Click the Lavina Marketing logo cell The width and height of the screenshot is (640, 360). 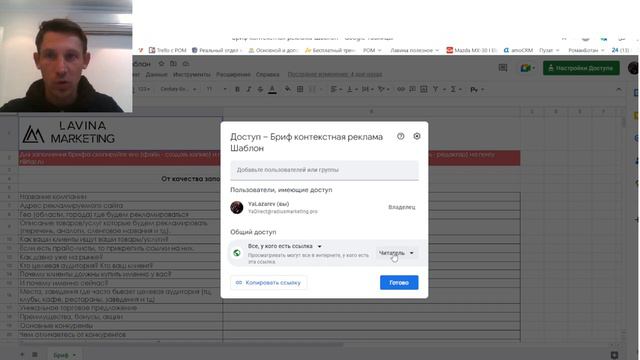[x=120, y=133]
